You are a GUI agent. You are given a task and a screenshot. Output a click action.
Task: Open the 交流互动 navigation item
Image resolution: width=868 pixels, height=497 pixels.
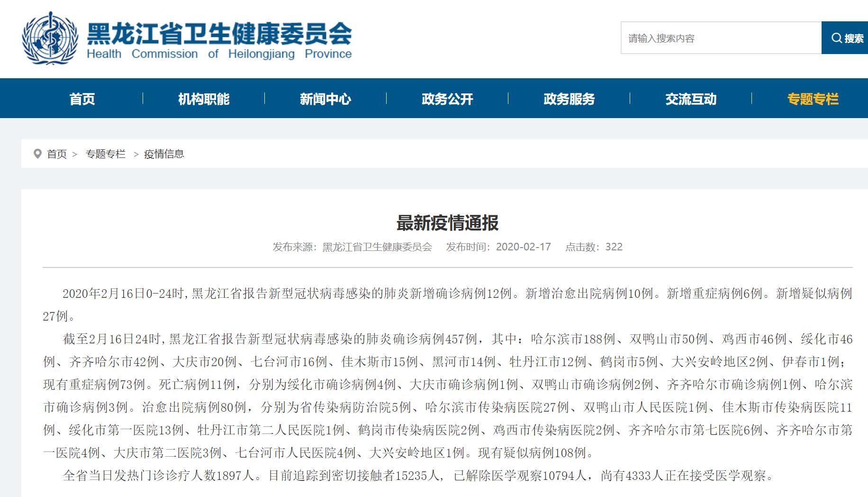pos(691,99)
